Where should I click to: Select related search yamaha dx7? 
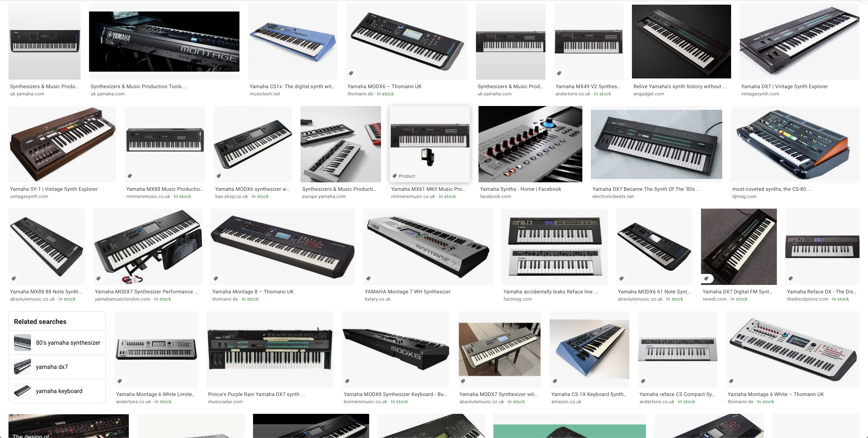coord(57,367)
